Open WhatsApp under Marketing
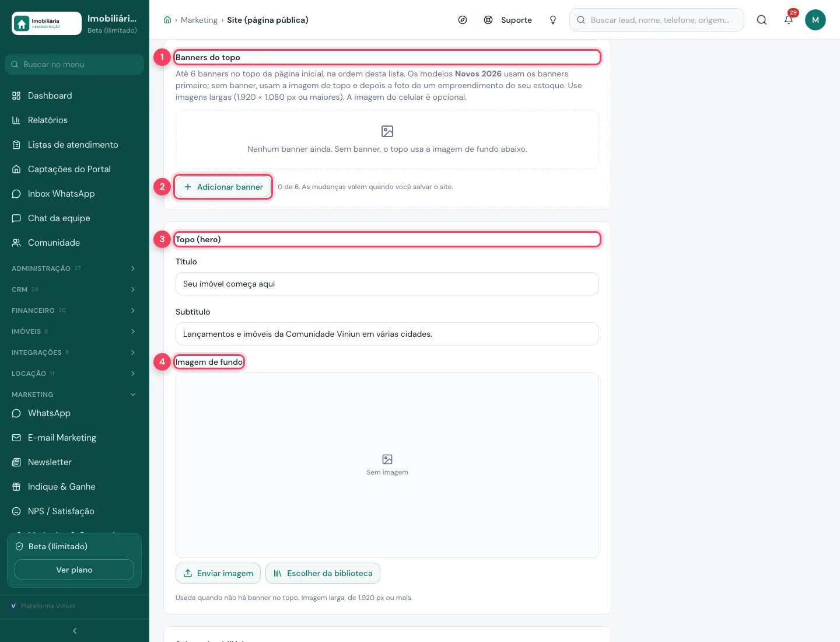Viewport: 840px width, 642px height. pyautogui.click(x=74, y=413)
